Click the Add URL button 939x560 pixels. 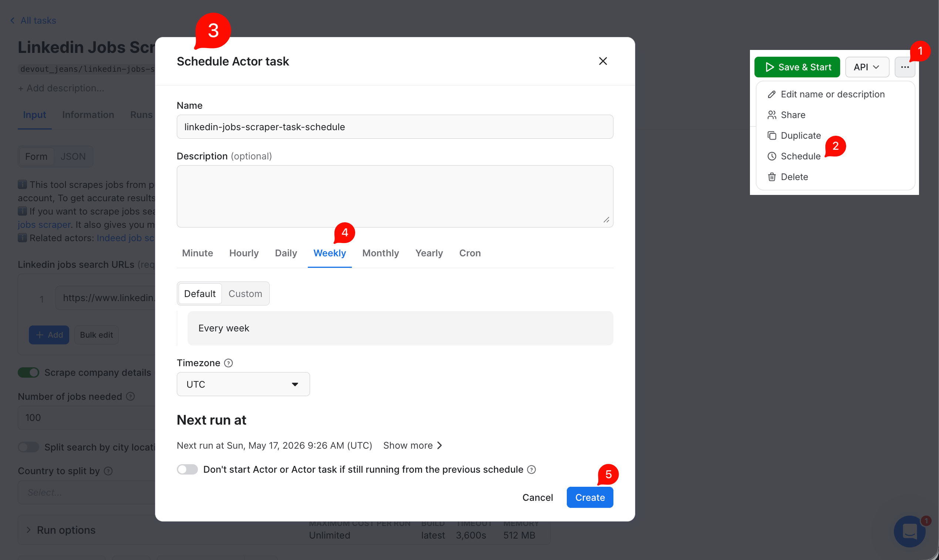point(49,335)
